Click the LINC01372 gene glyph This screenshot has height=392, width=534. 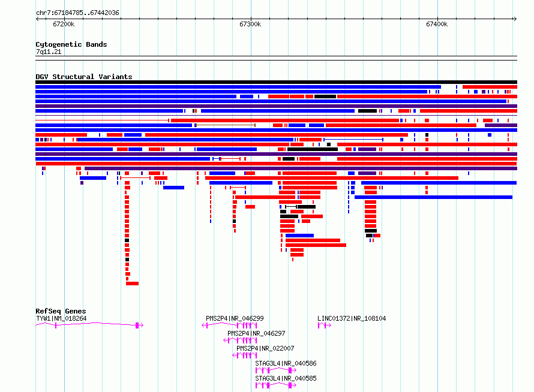coord(324,325)
